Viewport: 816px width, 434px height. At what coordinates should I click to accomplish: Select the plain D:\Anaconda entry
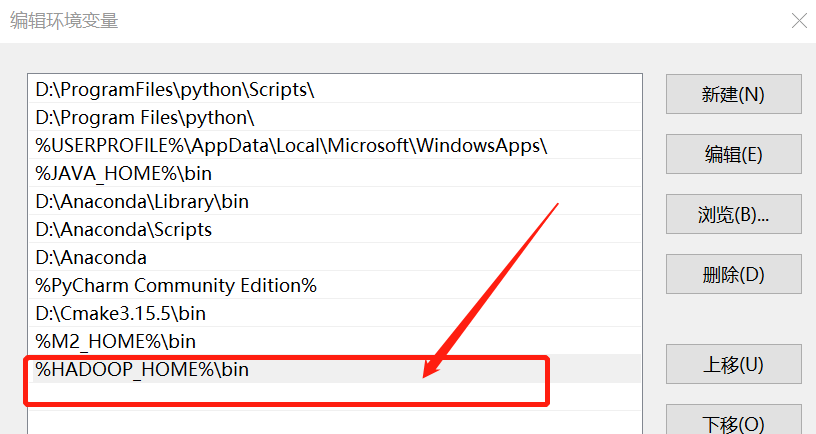point(91,257)
